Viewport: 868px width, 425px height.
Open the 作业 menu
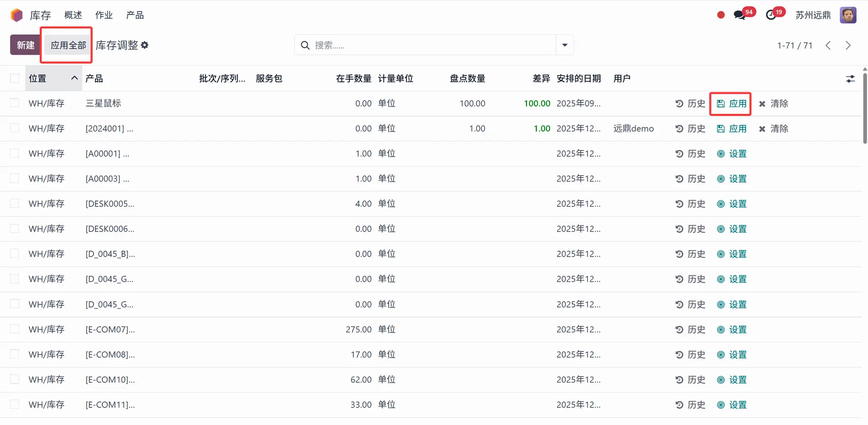pyautogui.click(x=104, y=15)
